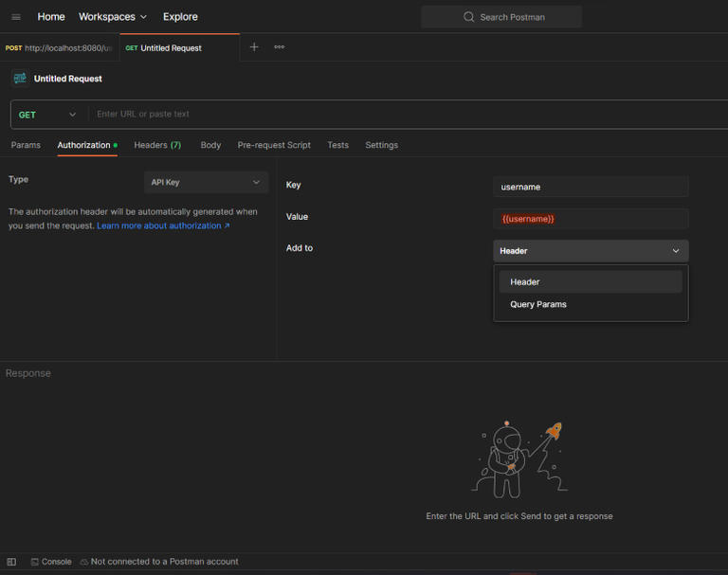Click the Untitled Request title text
Image resolution: width=728 pixels, height=575 pixels.
click(x=68, y=79)
